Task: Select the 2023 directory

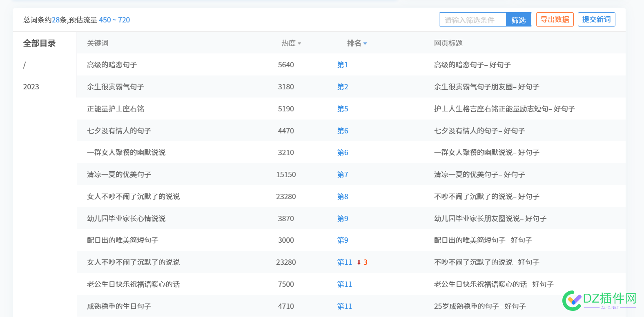Action: point(31,87)
